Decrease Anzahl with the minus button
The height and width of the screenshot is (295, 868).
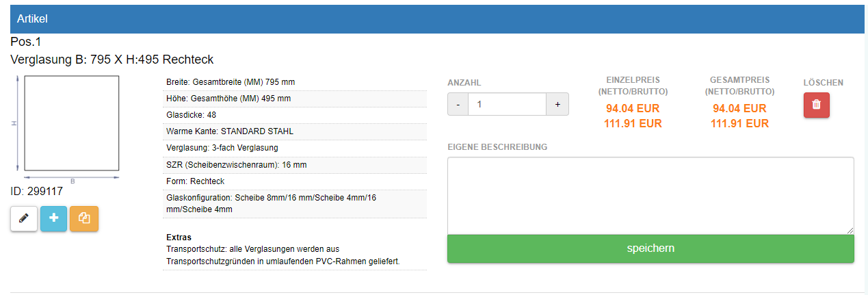tap(458, 104)
